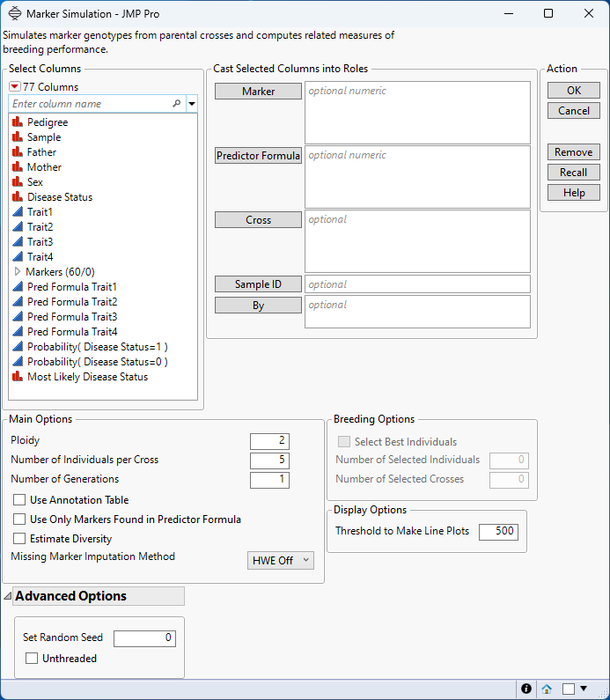Assign selection to the By role
This screenshot has height=700, width=610.
[x=258, y=306]
